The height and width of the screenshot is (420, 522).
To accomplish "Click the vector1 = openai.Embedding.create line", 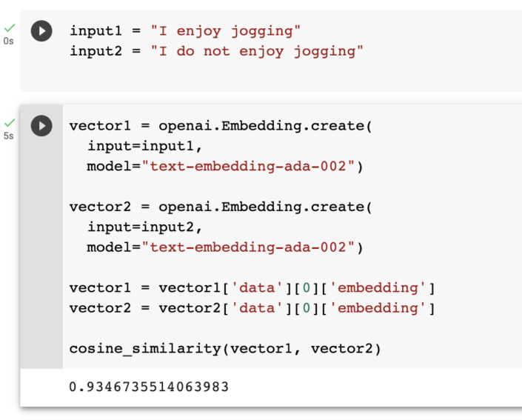I will [221, 126].
